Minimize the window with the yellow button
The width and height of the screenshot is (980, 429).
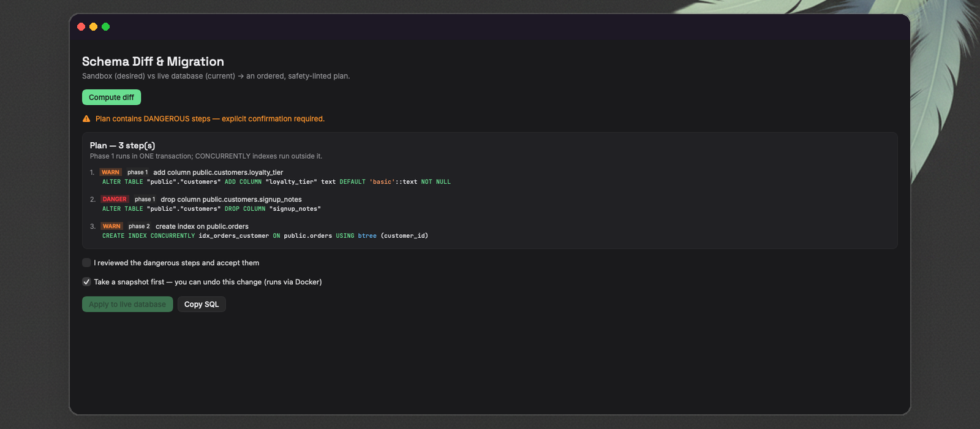pos(93,27)
